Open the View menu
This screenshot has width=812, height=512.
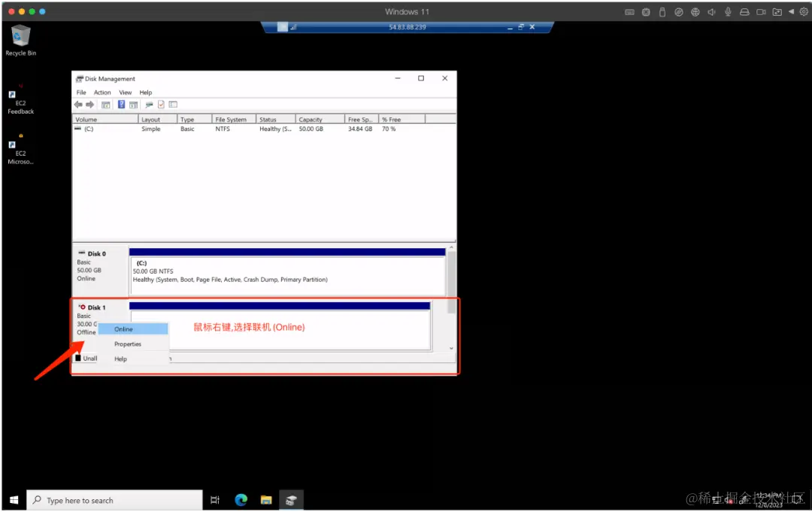(126, 92)
